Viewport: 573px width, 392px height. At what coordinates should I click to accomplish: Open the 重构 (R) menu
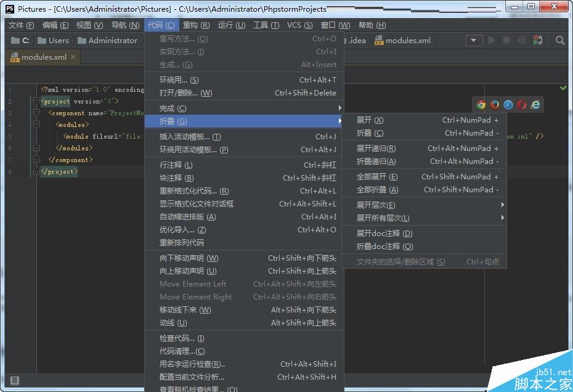pos(197,25)
